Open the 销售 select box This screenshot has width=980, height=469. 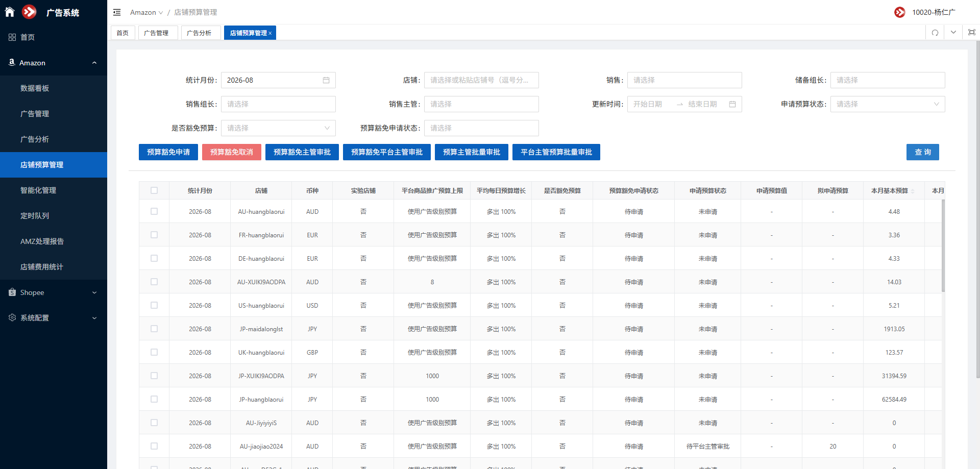(x=684, y=80)
